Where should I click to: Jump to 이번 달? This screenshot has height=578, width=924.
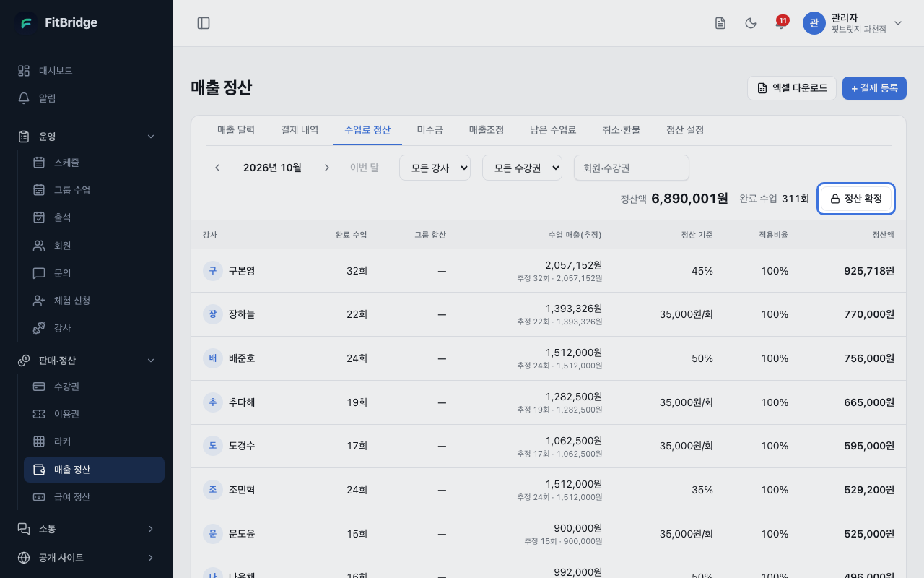click(x=365, y=168)
